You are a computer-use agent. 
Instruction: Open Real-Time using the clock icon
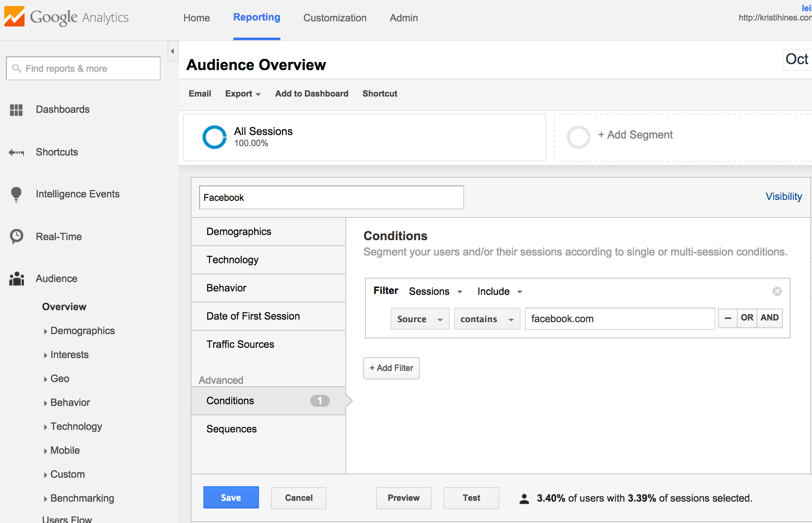tap(16, 236)
